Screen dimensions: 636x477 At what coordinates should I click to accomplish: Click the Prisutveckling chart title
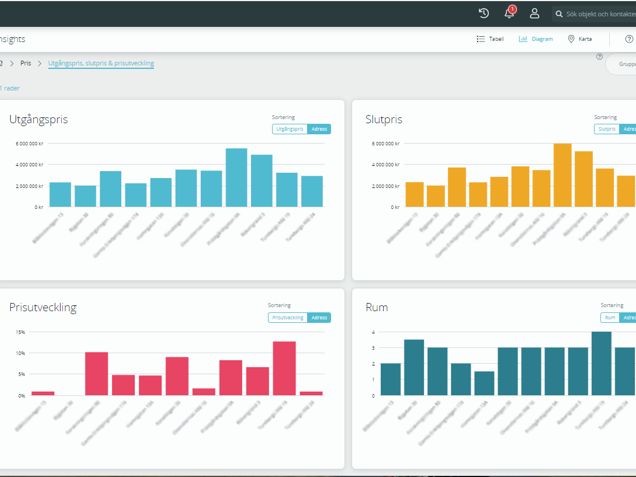tap(43, 307)
